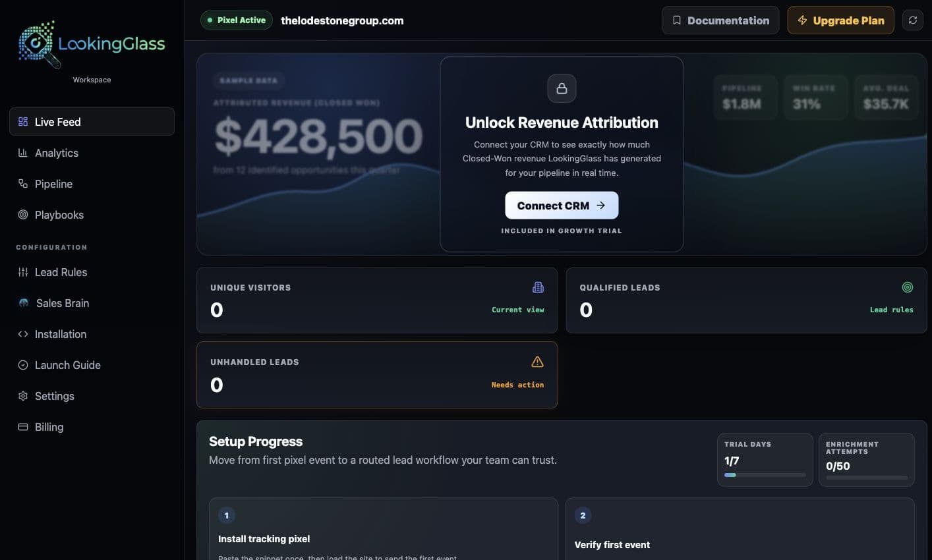Open Settings from the sidebar

click(x=92, y=396)
